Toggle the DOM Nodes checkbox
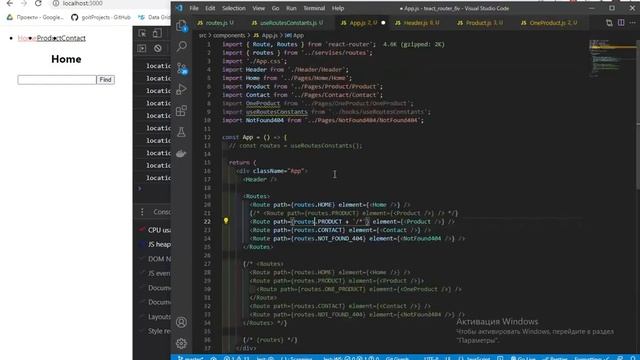The image size is (640, 360). click(x=142, y=259)
